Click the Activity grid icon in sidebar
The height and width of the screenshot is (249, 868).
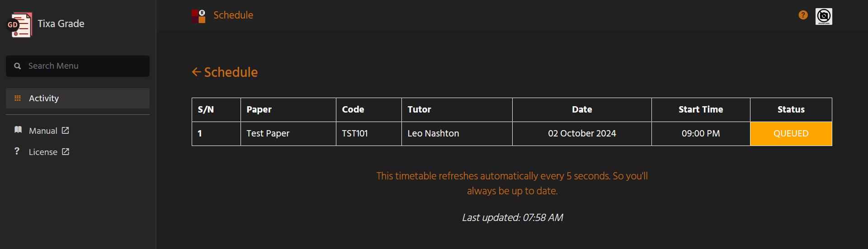[x=18, y=98]
